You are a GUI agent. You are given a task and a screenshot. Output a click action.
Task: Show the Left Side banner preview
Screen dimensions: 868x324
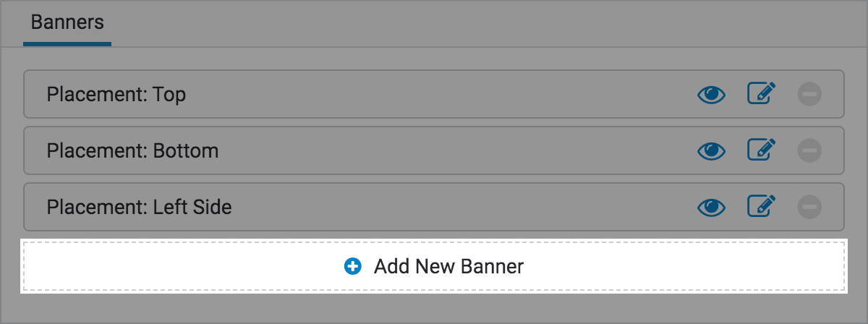(711, 208)
